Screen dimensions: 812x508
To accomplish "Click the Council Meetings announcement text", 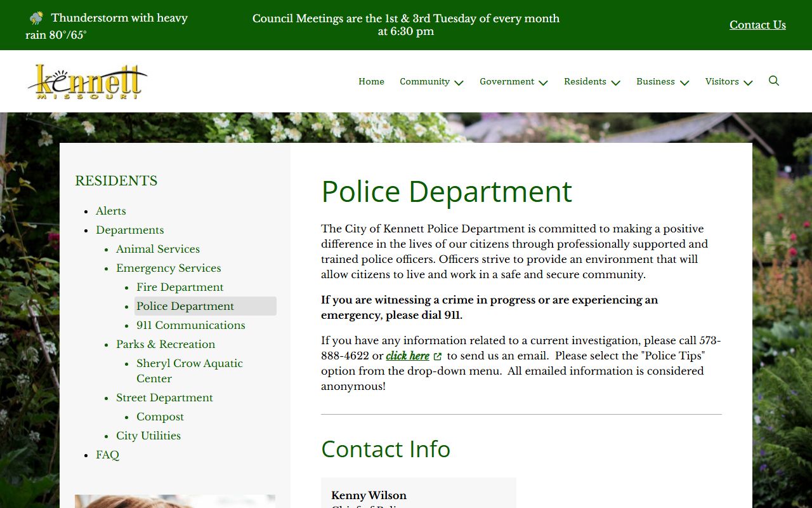I will coord(406,25).
